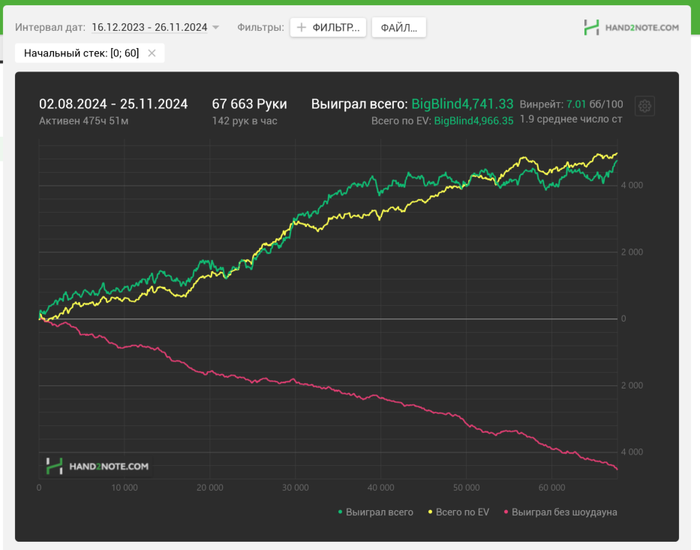The height and width of the screenshot is (550, 700).
Task: Click the BigBlind4,966.35 EV value
Action: 474,121
